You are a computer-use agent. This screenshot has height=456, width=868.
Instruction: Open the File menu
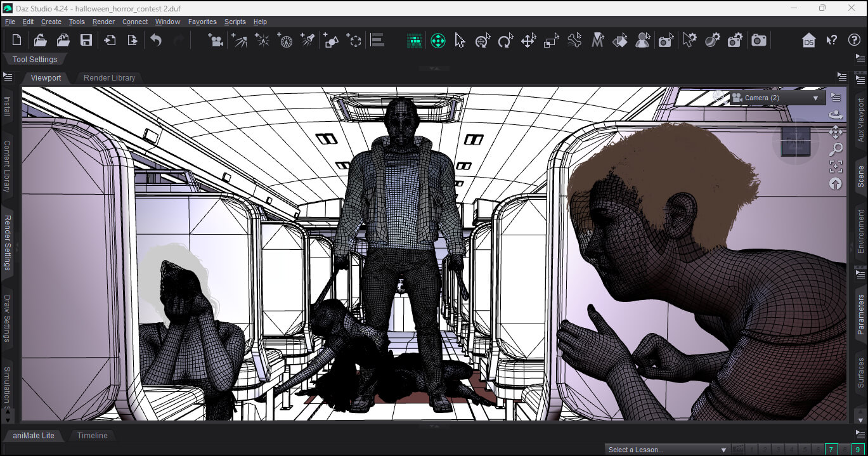10,22
